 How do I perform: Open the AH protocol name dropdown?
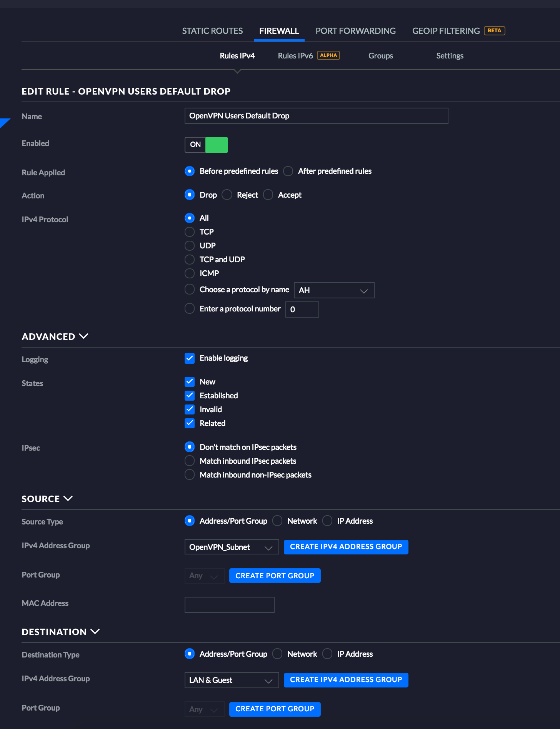pyautogui.click(x=334, y=290)
